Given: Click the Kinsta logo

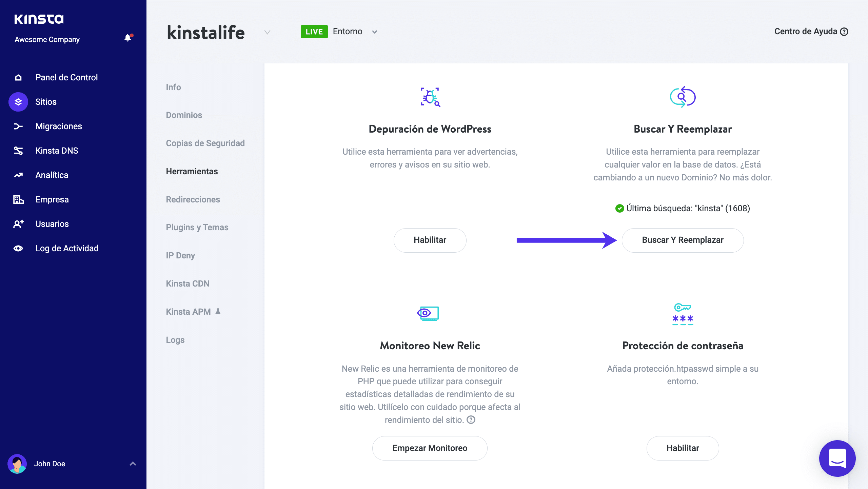Looking at the screenshot, I should [39, 19].
